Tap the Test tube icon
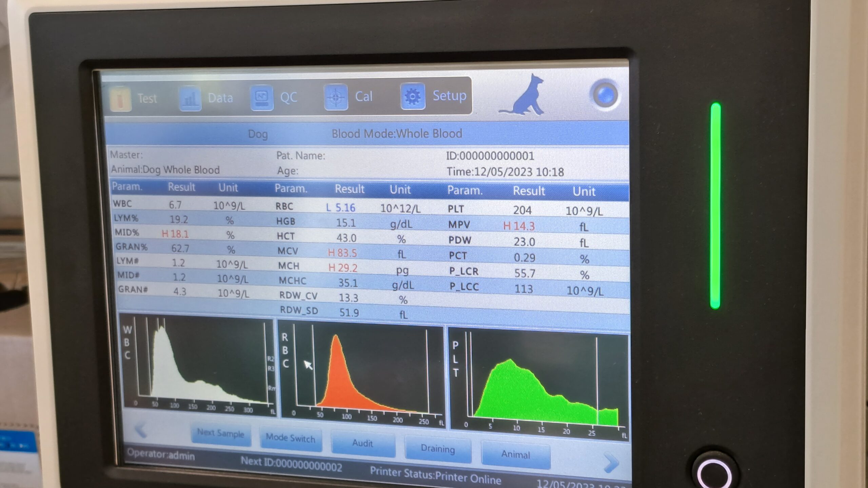Viewport: 868px width, 488px height. tap(121, 98)
